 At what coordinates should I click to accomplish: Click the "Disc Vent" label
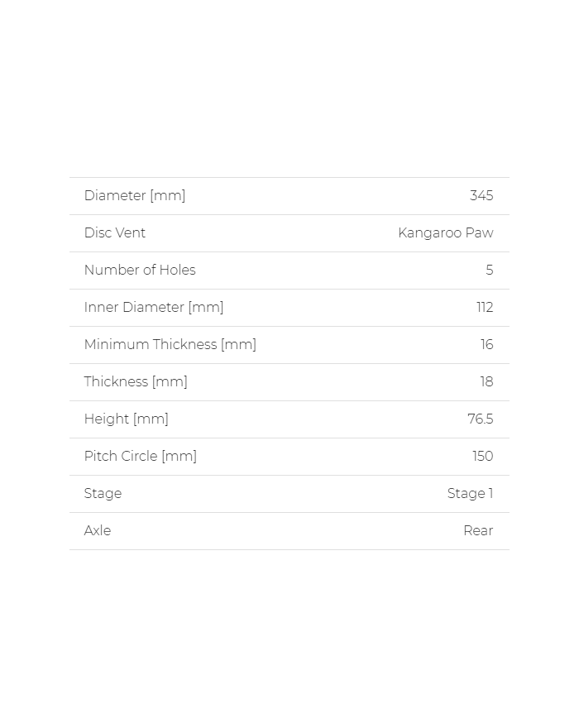[115, 233]
